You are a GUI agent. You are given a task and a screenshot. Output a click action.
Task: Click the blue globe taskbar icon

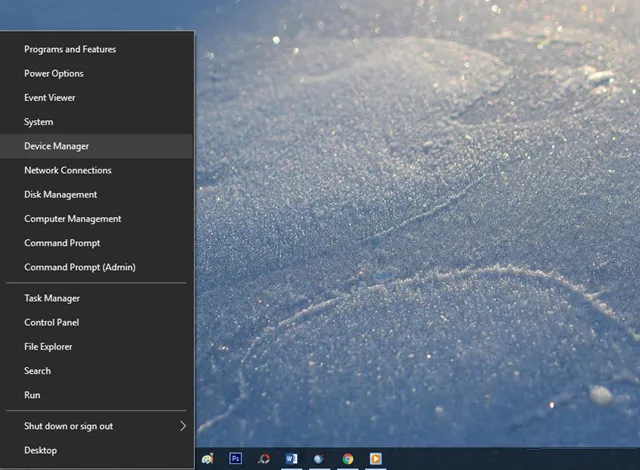[319, 459]
